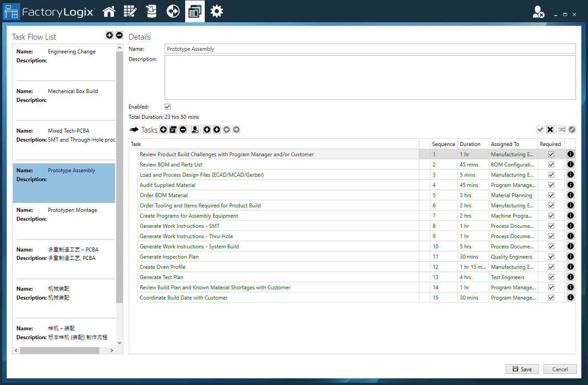
Task: Disable Required for Generate Test Plan
Action: pos(551,277)
